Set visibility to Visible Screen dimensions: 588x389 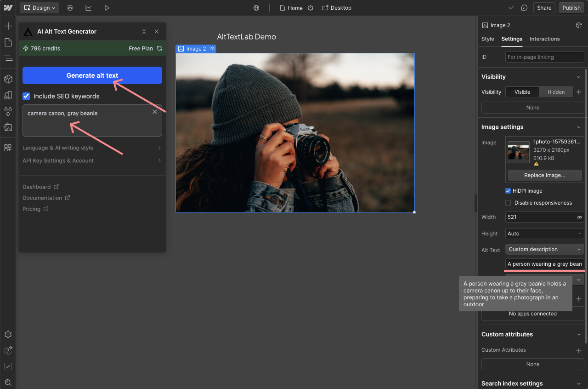click(x=522, y=92)
